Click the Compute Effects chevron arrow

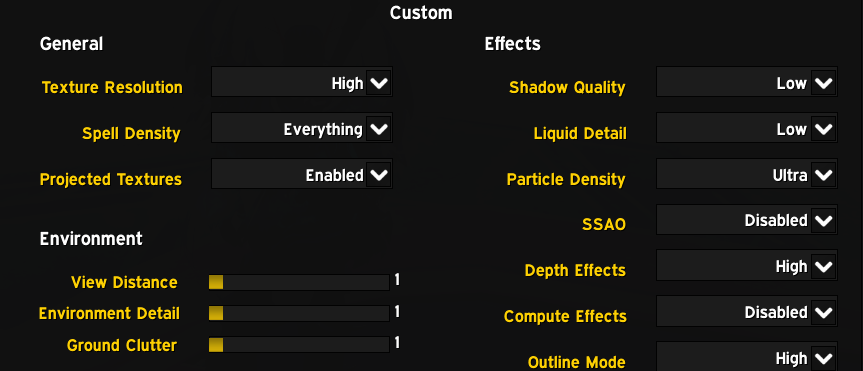pos(823,313)
